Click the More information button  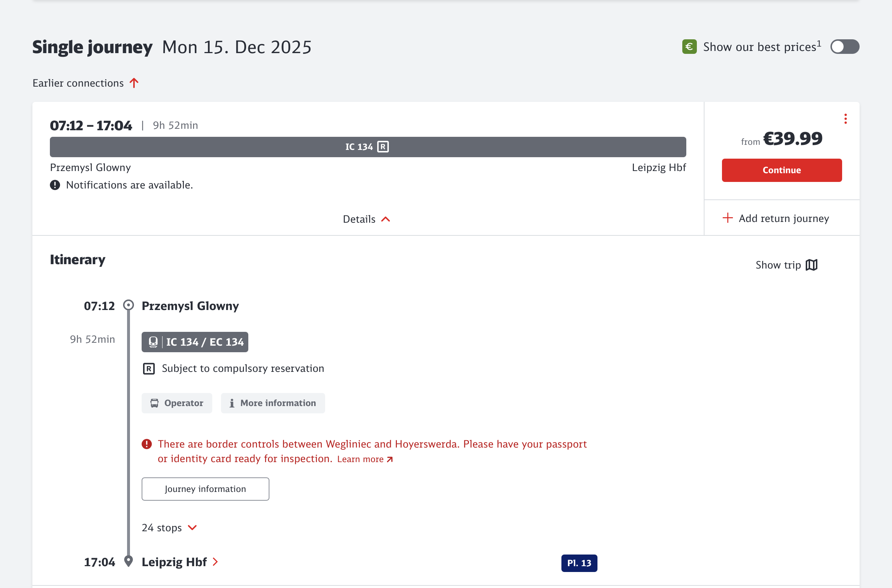coord(273,403)
